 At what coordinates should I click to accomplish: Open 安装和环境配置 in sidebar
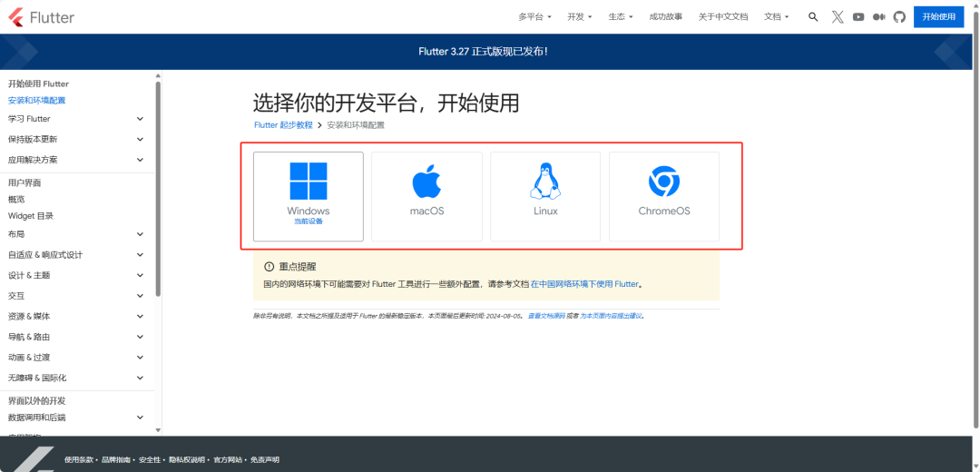(37, 100)
